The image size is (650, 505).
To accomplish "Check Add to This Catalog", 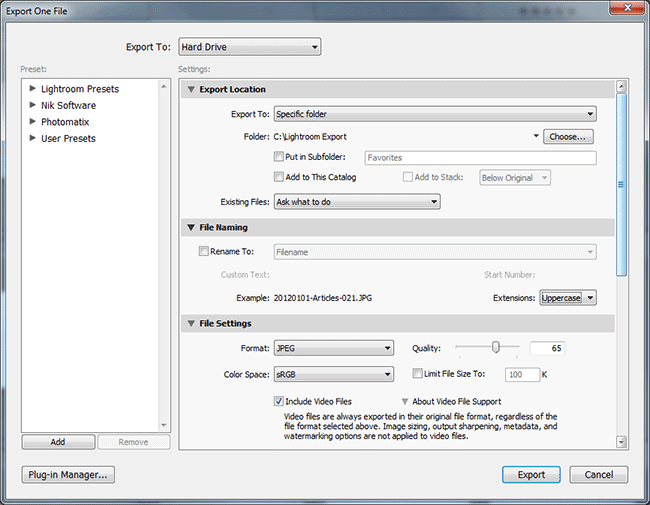I will coord(279,177).
